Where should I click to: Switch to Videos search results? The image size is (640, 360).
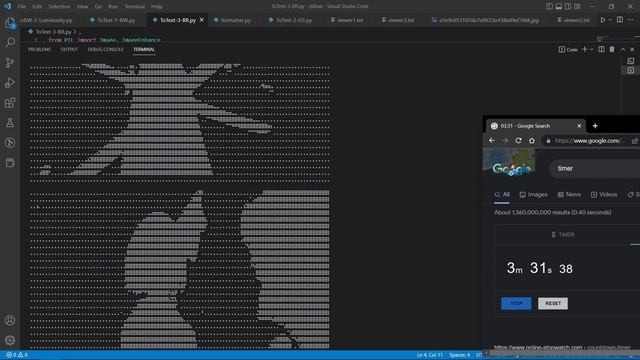[x=604, y=195]
